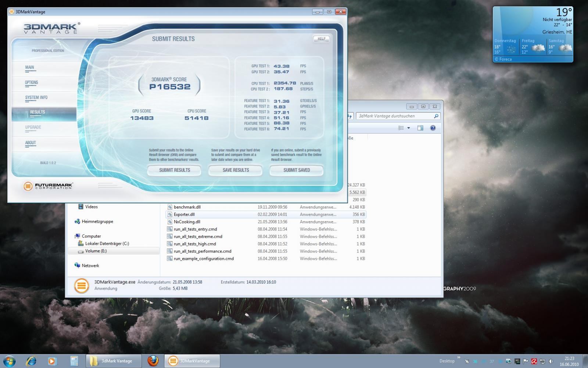This screenshot has height=368, width=588.
Task: Select run_all_tests_entry.cmd file
Action: pos(266,229)
